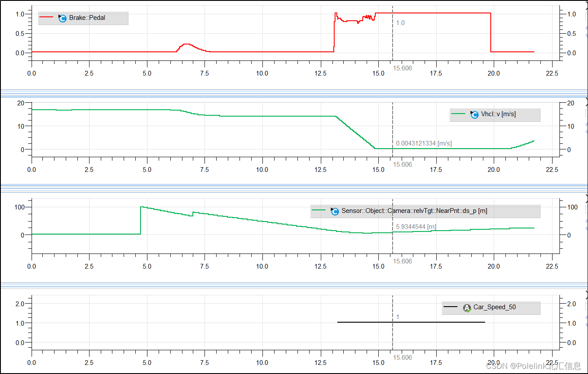Click the green Vhcl::v legend line sample
The width and height of the screenshot is (588, 374).
point(458,114)
